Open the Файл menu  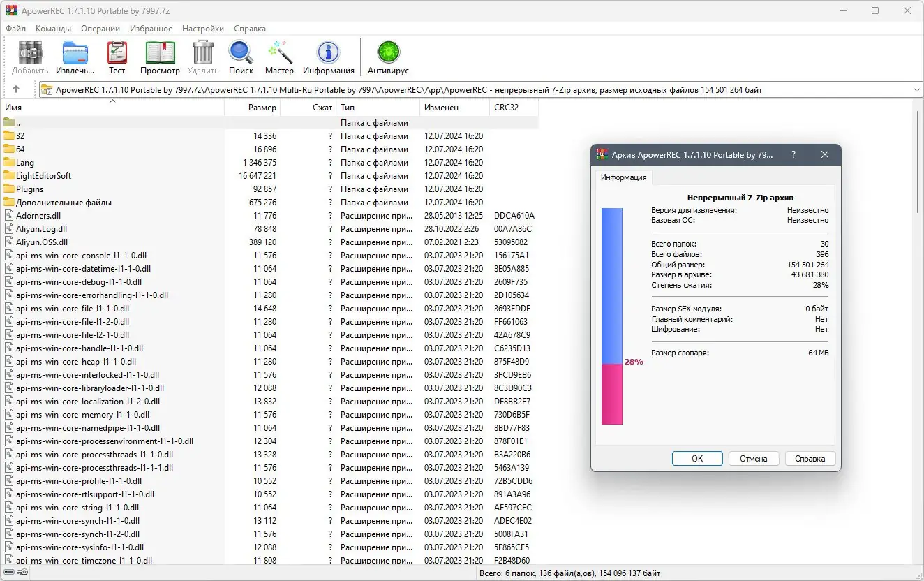(x=15, y=29)
